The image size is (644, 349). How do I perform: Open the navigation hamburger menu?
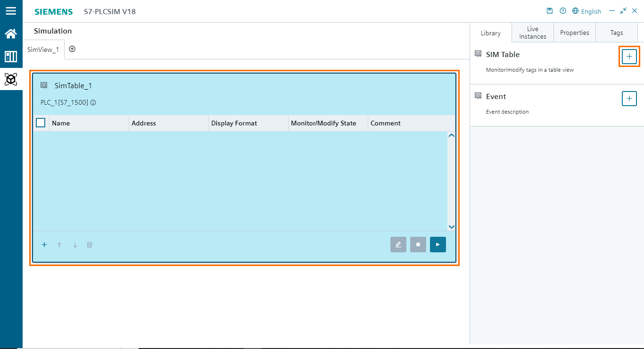[x=11, y=11]
